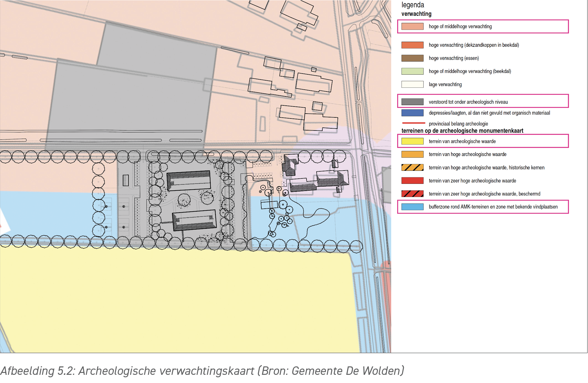Click the red 'provinciaal belang archeologie' line symbol
The height and width of the screenshot is (383, 588).
pyautogui.click(x=414, y=123)
